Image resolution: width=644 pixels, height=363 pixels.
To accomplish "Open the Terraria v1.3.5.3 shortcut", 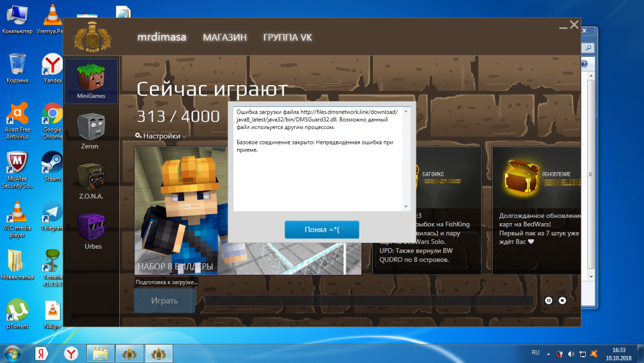I will point(52,268).
